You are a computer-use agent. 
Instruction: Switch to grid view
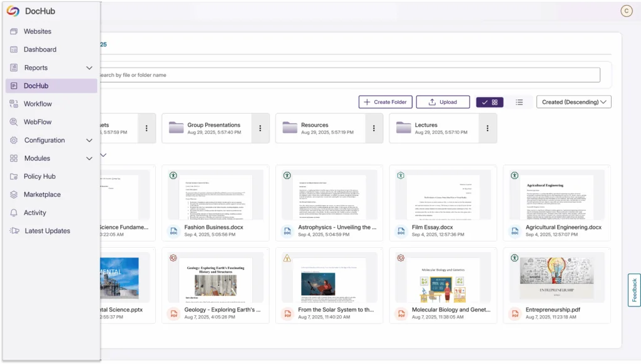click(x=490, y=102)
